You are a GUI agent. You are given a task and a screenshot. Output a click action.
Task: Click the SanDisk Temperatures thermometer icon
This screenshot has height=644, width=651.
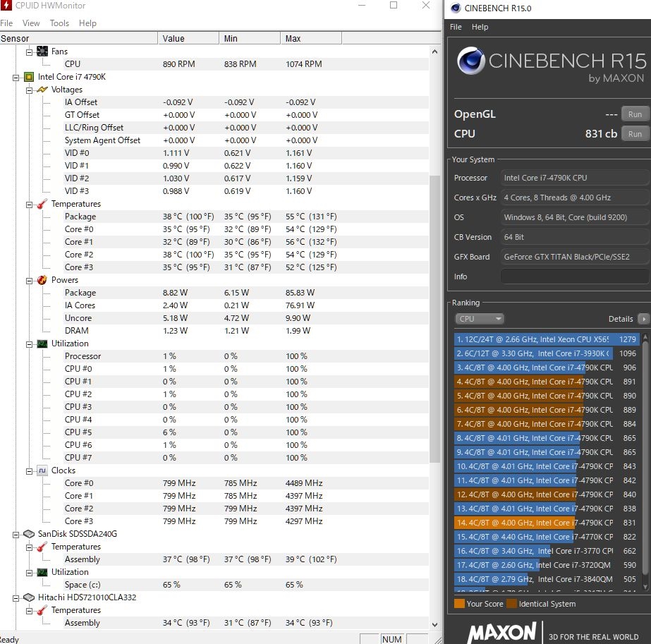pyautogui.click(x=42, y=547)
